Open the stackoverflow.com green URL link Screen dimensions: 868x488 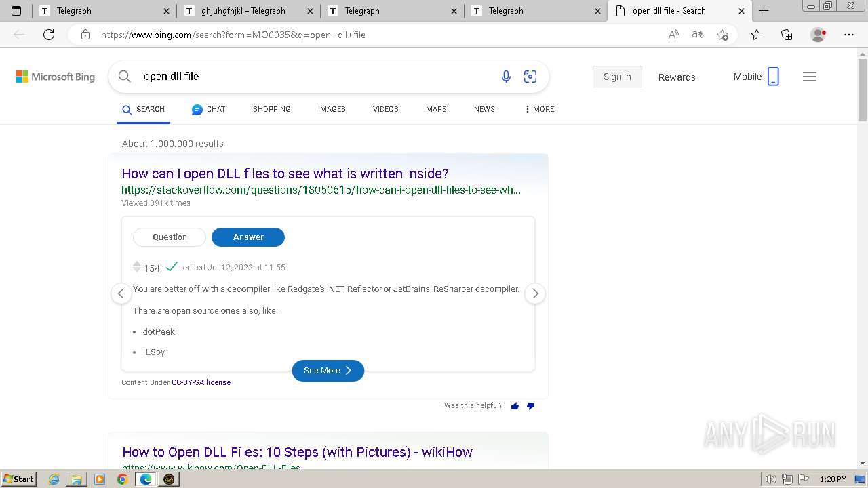(321, 190)
